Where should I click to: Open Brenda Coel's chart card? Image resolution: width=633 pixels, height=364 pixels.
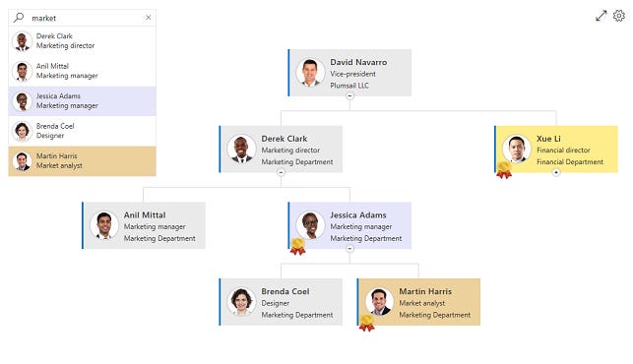pyautogui.click(x=281, y=302)
